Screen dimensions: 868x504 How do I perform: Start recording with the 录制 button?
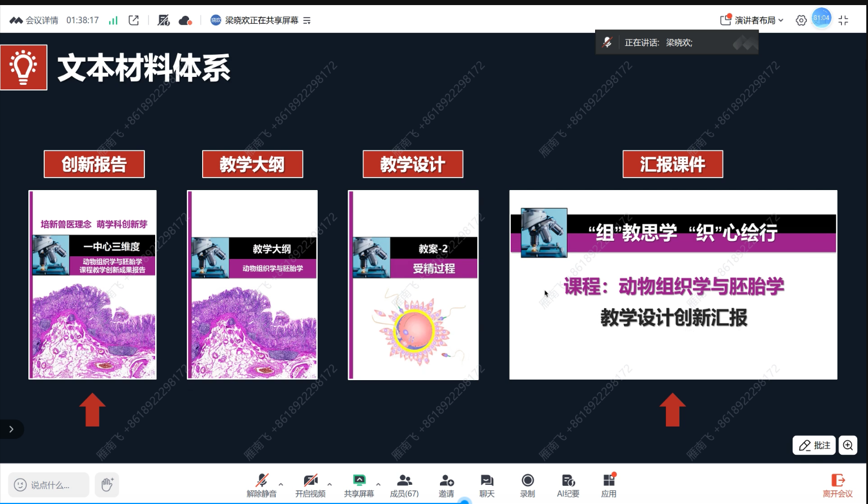[527, 485]
